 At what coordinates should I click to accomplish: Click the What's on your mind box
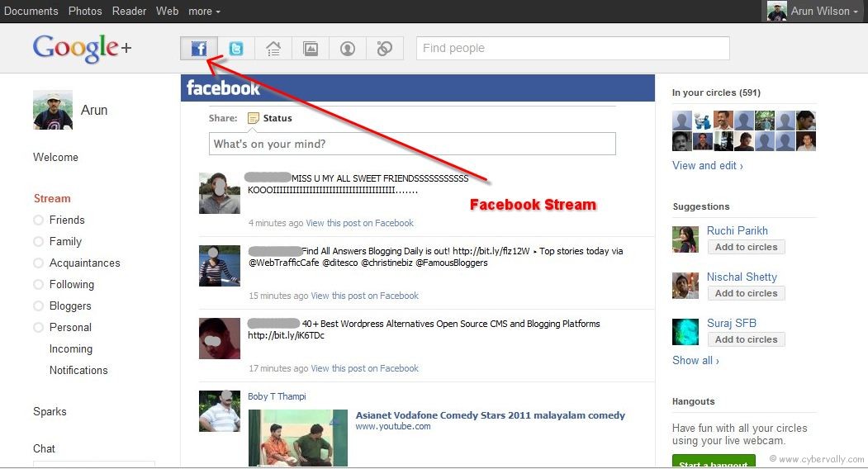tap(412, 144)
